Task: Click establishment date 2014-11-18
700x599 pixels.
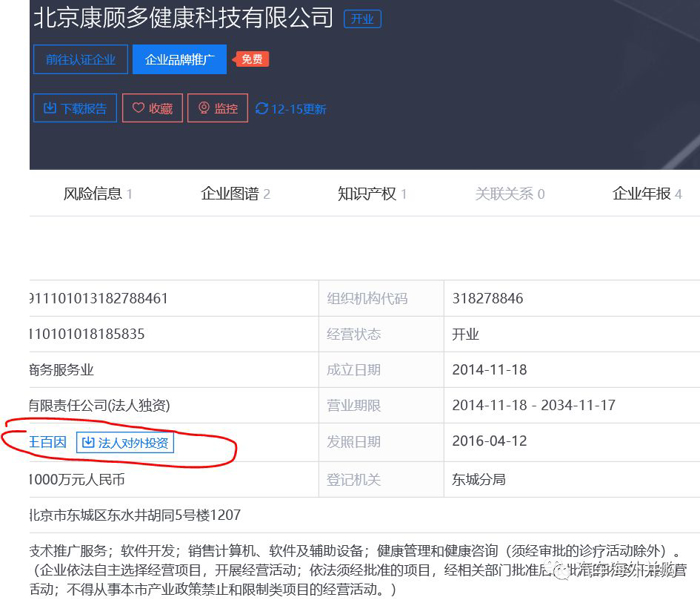Action: point(489,370)
